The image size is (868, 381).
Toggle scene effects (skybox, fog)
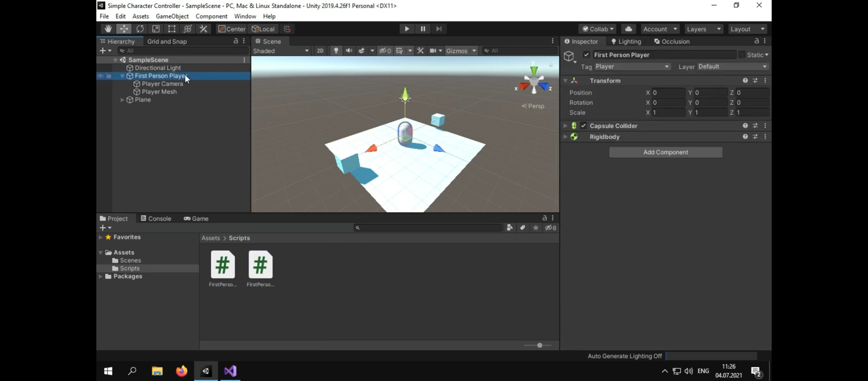click(362, 51)
